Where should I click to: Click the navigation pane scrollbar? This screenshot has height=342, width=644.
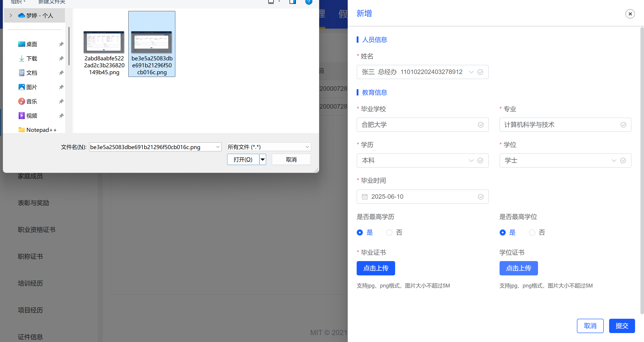click(69, 46)
